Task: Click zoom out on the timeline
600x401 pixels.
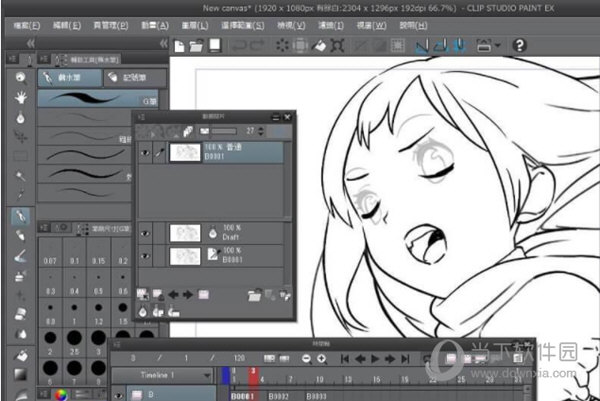Action: coord(306,359)
